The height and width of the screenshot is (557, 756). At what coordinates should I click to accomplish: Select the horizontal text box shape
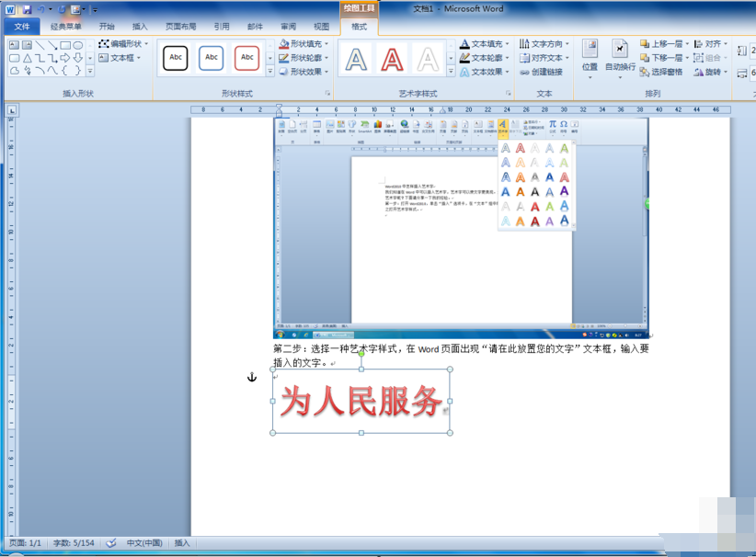(x=15, y=45)
